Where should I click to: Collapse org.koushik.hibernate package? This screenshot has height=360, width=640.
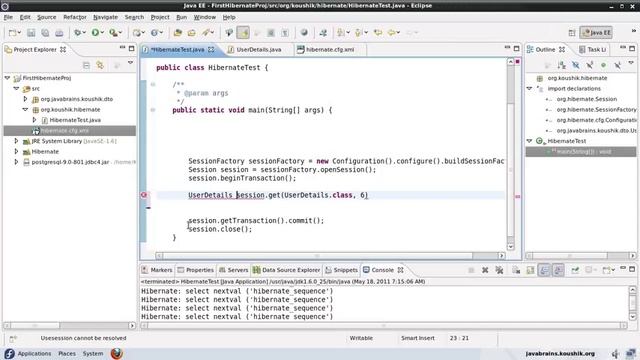(x=25, y=109)
